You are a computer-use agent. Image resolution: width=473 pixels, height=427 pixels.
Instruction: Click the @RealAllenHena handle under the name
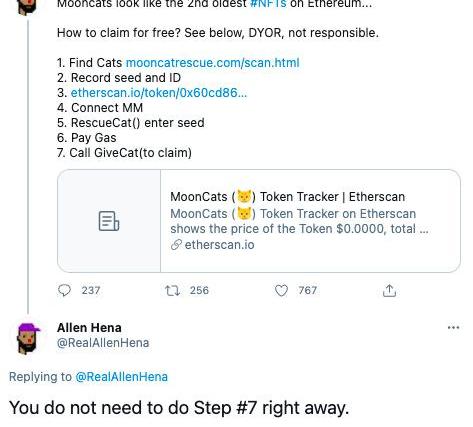tap(103, 343)
